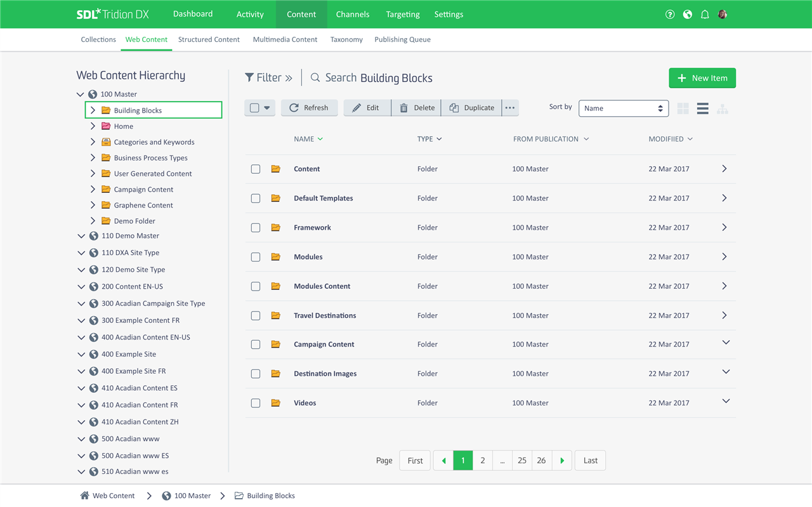This screenshot has height=507, width=812.
Task: Click folder icon of Content row
Action: tap(275, 169)
